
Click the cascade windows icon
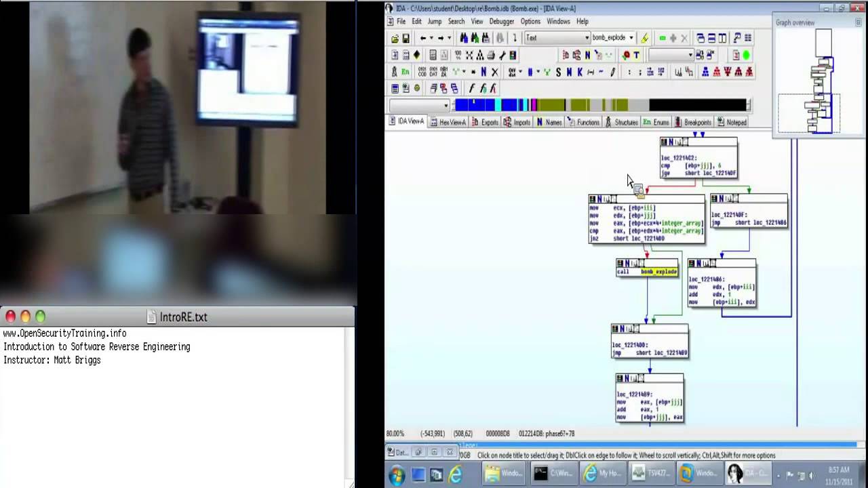[x=701, y=39]
